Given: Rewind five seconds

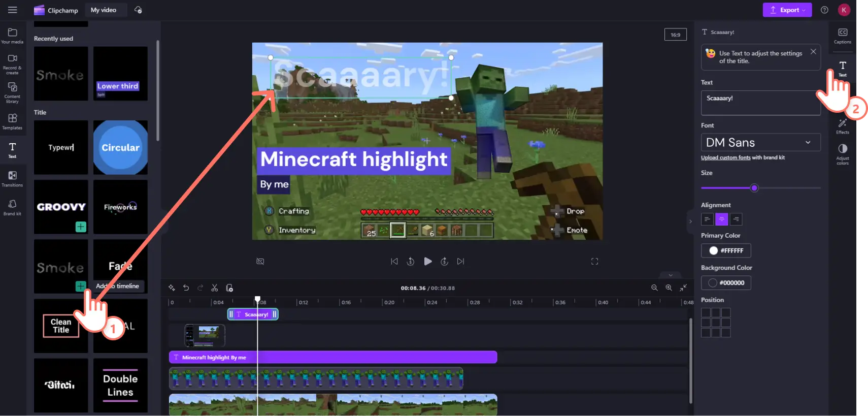Looking at the screenshot, I should (x=411, y=261).
